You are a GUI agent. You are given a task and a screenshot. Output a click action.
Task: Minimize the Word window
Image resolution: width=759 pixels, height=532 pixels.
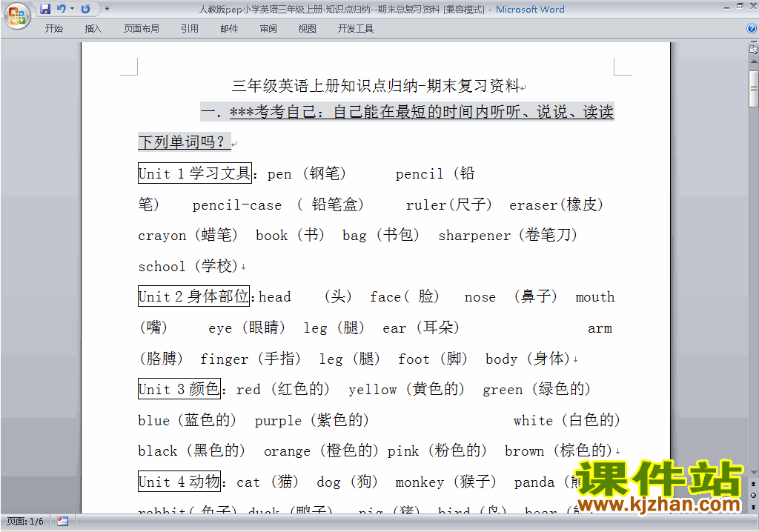pos(726,7)
